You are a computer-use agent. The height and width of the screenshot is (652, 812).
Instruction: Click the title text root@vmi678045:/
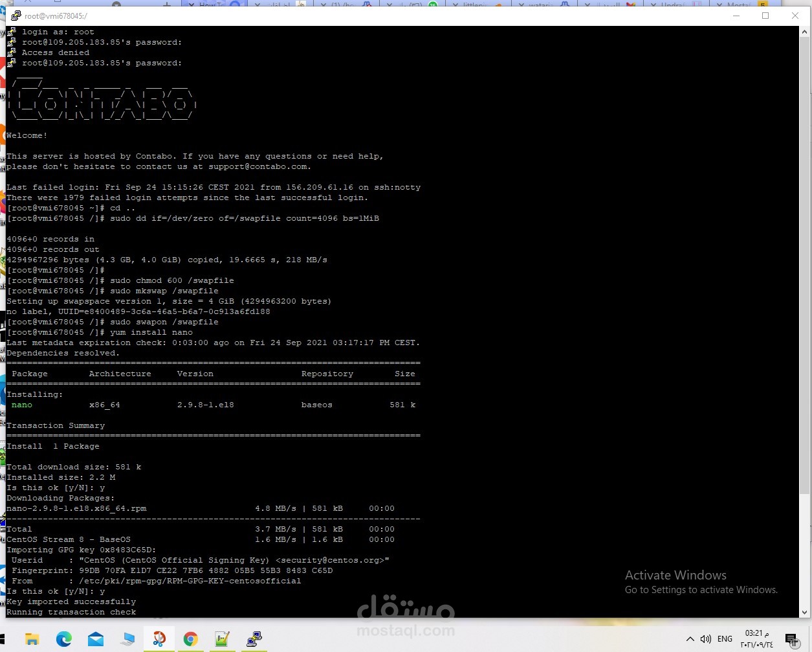tap(56, 16)
